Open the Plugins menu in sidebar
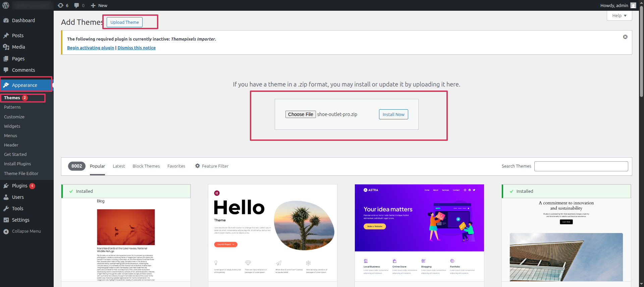This screenshot has width=644, height=287. (x=19, y=186)
